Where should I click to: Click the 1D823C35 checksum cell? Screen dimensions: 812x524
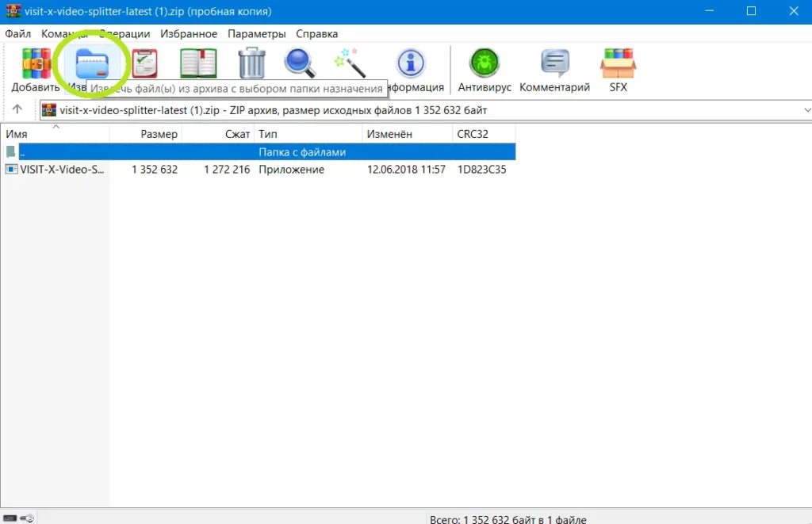481,170
